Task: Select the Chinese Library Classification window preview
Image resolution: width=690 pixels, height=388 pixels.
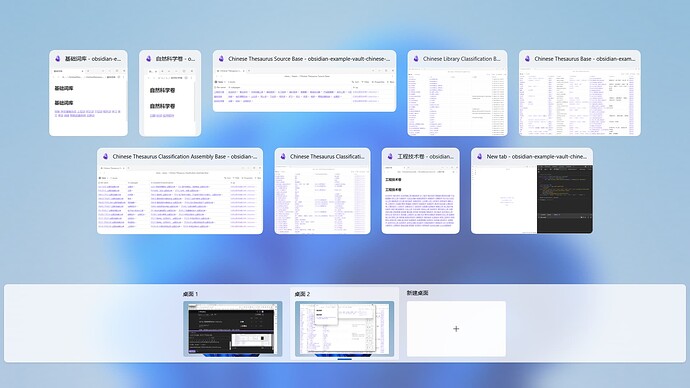Action: [457, 101]
